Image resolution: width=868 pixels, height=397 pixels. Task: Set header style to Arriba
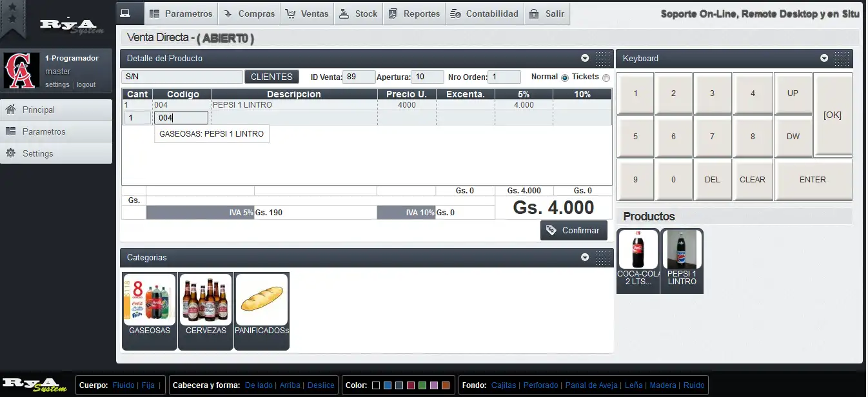[290, 385]
